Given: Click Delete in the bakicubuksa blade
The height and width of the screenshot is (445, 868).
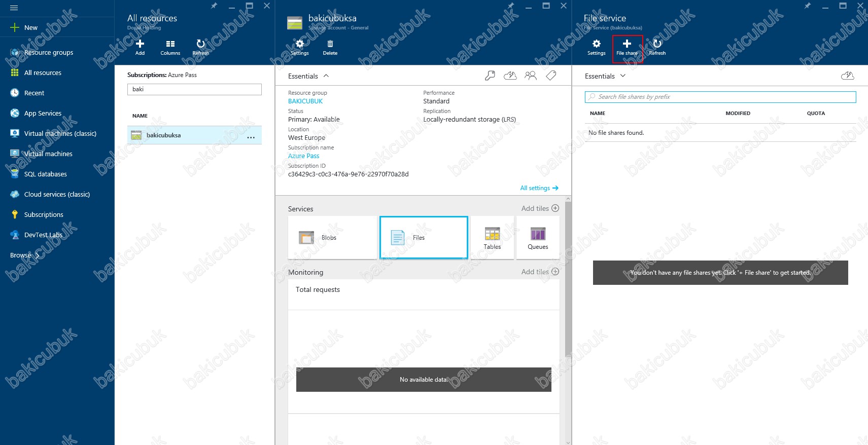Looking at the screenshot, I should [x=330, y=47].
